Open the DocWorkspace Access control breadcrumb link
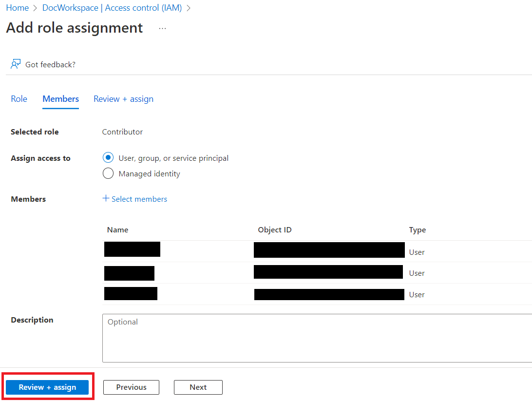The image size is (532, 401). (112, 8)
